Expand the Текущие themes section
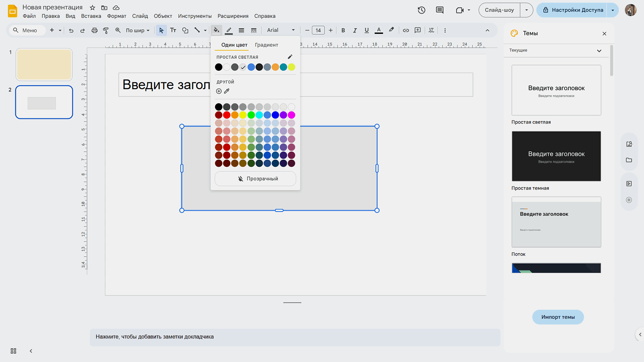Screen dimensions: 644x362 [x=599, y=51]
